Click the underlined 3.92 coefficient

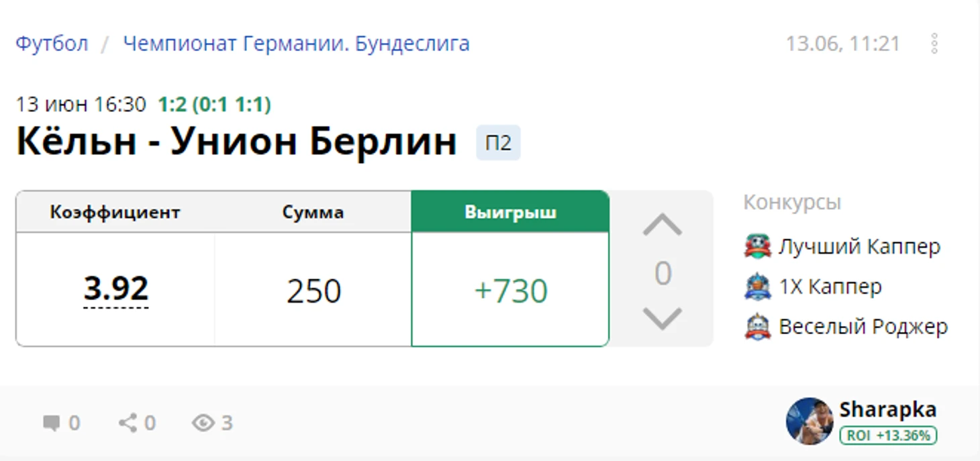click(x=116, y=289)
